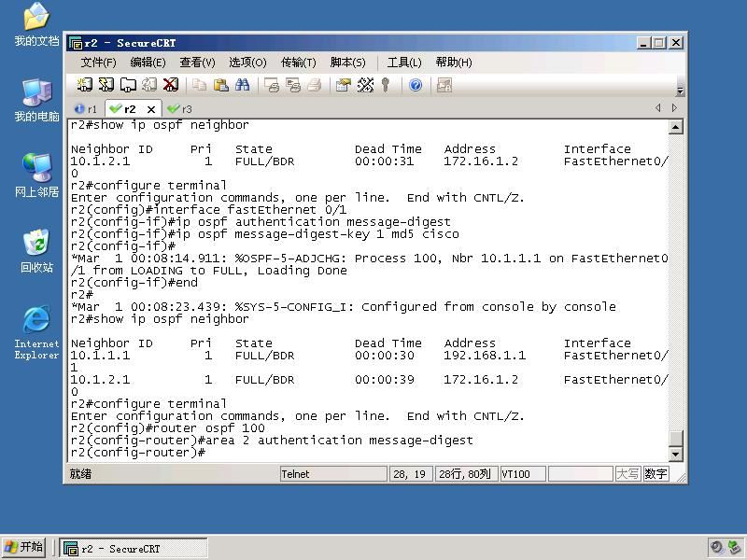Screen dimensions: 747x560
Task: Open 传输(T) menu
Action: pos(298,63)
